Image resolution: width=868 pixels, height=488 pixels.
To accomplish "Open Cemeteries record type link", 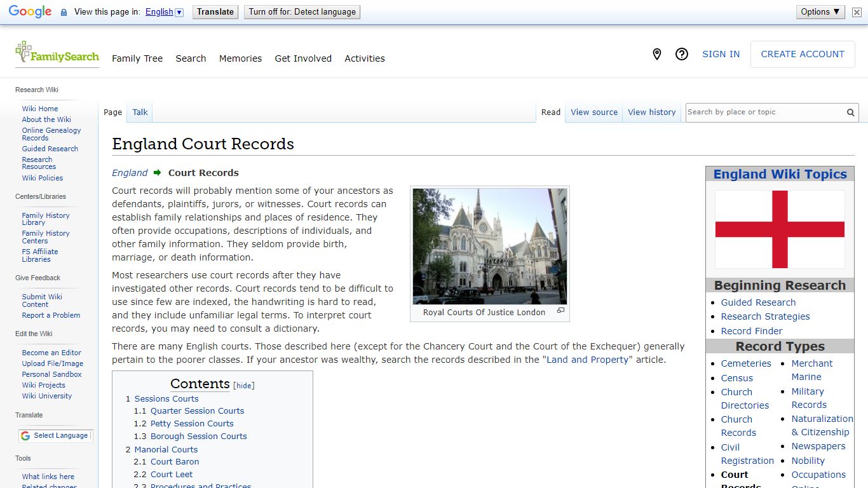I will pos(746,363).
